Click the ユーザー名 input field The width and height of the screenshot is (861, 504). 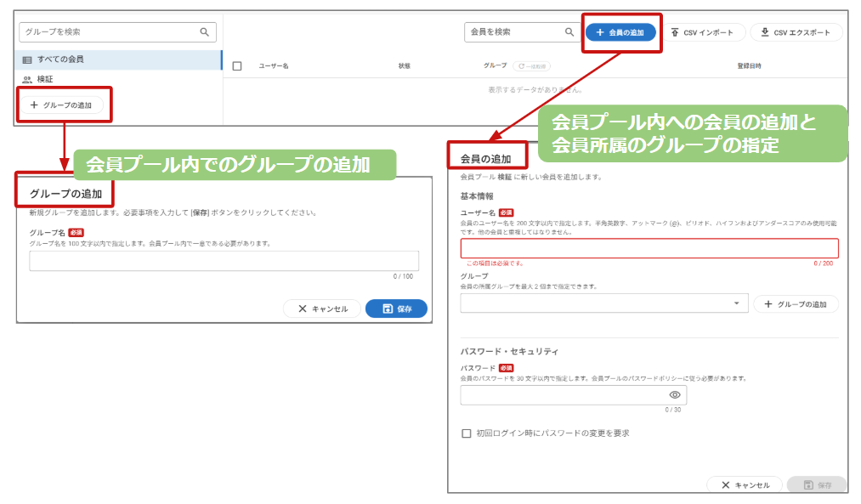[649, 248]
